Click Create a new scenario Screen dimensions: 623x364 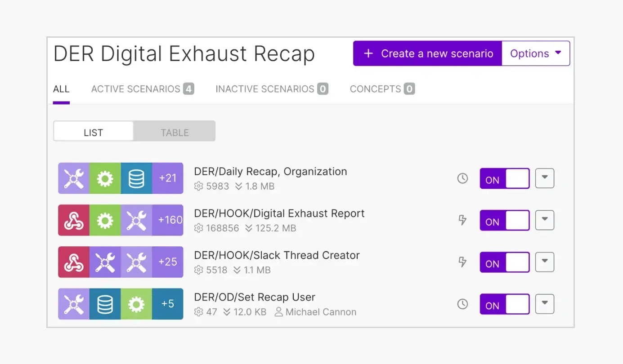pos(426,53)
